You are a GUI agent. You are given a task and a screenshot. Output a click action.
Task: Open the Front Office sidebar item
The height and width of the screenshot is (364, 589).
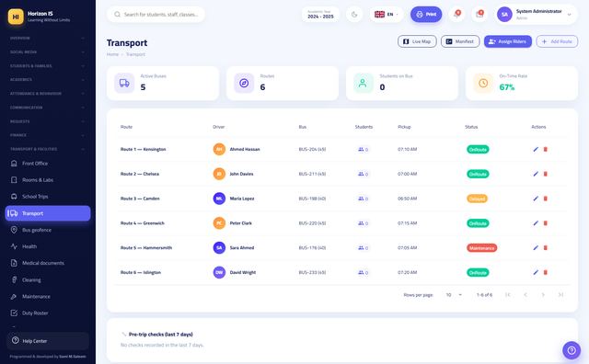48,164
